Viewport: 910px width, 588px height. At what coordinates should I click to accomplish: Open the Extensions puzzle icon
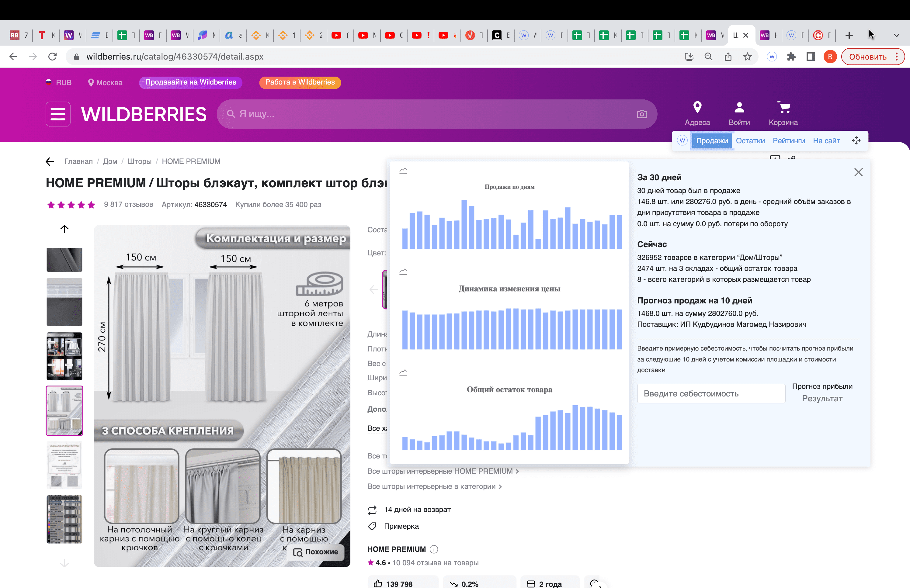coord(791,57)
